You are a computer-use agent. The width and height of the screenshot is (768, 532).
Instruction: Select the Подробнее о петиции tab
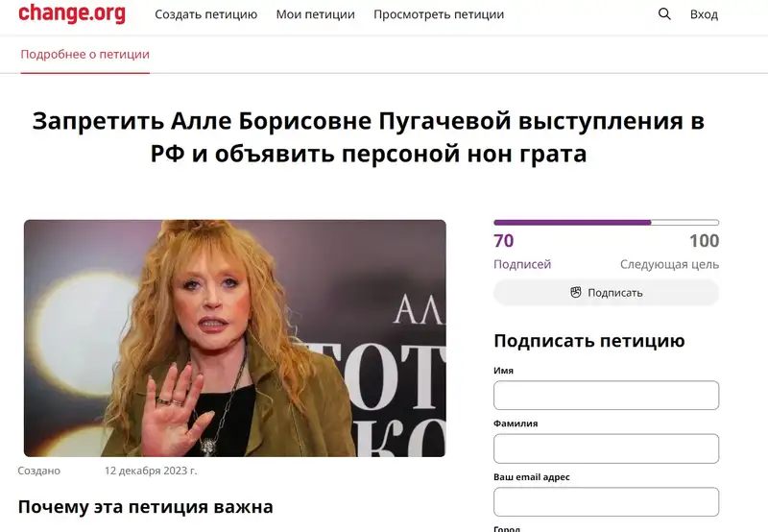85,55
